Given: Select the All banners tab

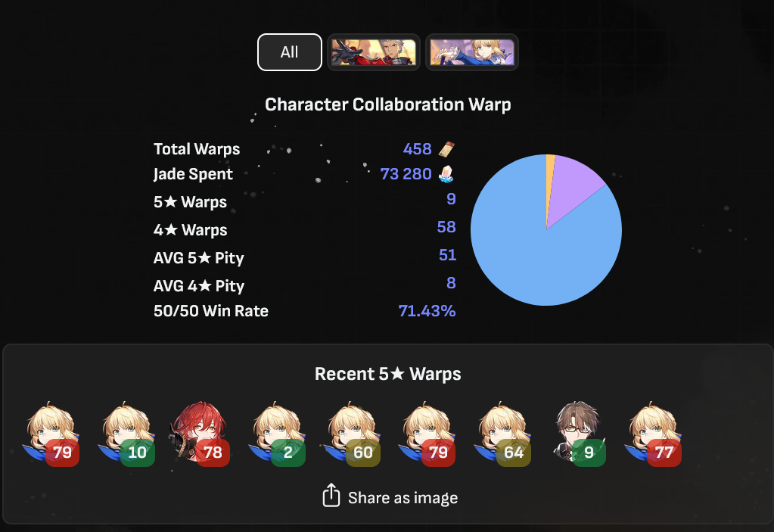Looking at the screenshot, I should (x=289, y=52).
